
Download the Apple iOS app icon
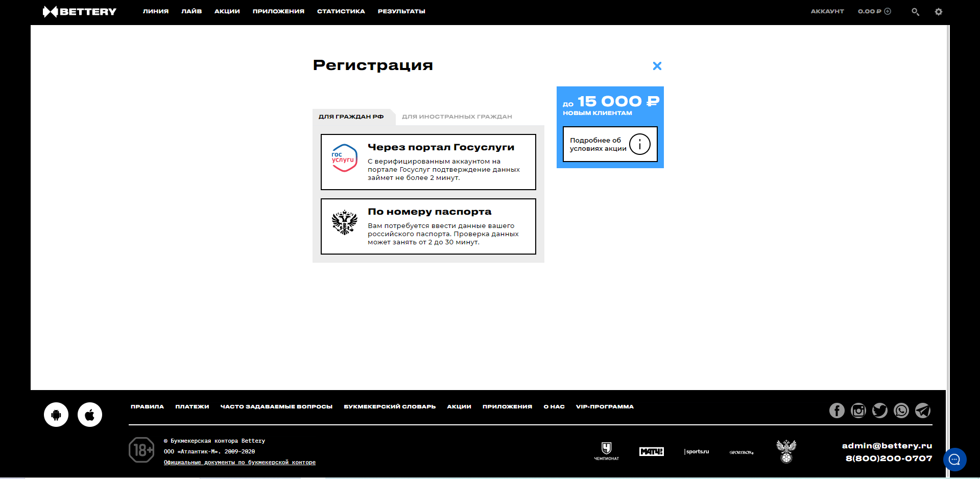(x=90, y=415)
